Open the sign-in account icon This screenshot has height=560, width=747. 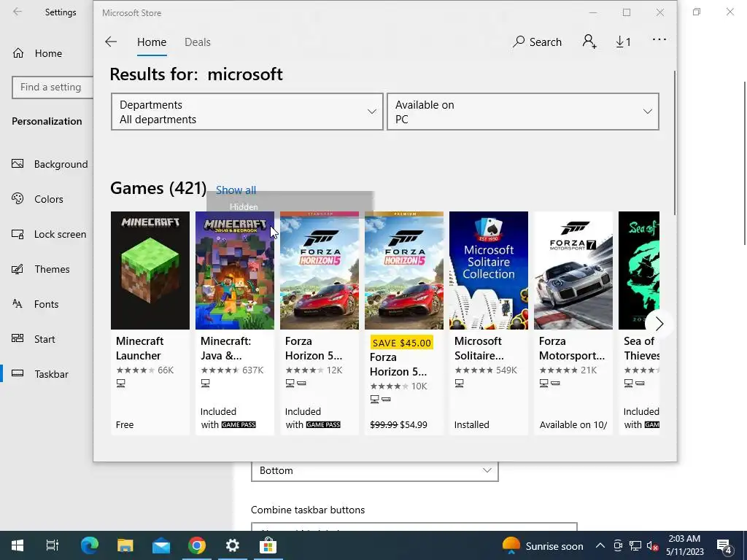[x=589, y=42]
